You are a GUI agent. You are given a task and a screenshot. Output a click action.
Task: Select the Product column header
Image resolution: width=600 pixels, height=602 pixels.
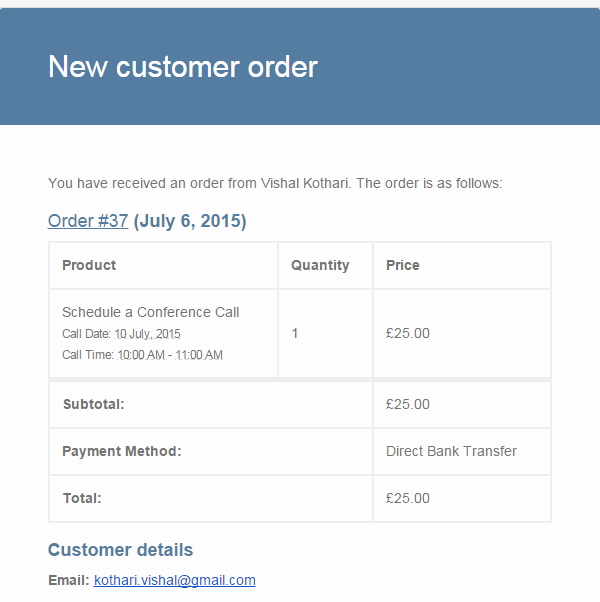coord(89,265)
